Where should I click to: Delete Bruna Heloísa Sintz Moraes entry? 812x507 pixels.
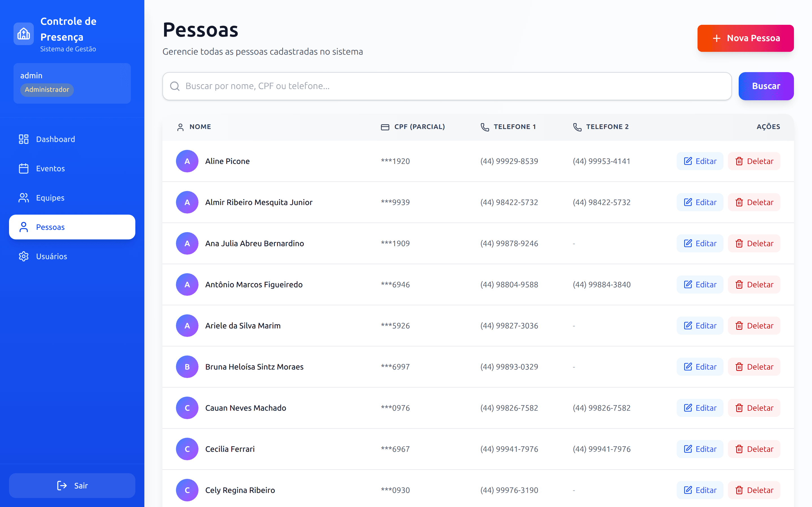tap(754, 367)
